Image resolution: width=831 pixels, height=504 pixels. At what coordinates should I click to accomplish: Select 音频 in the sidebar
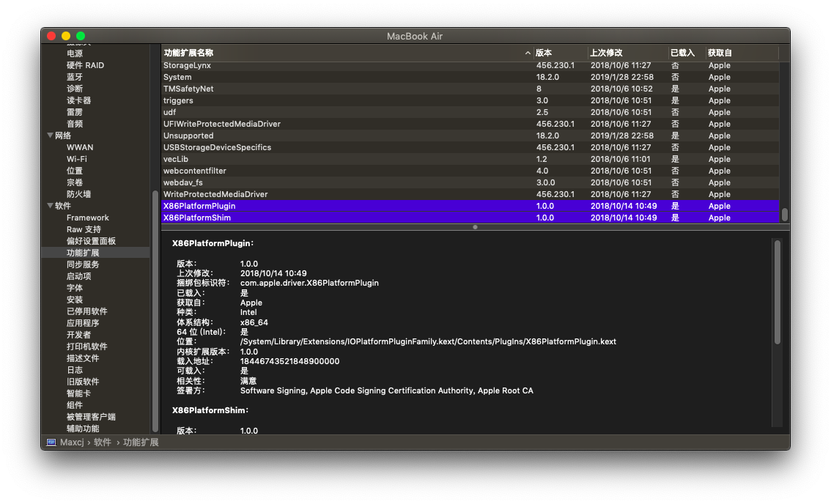[x=75, y=124]
